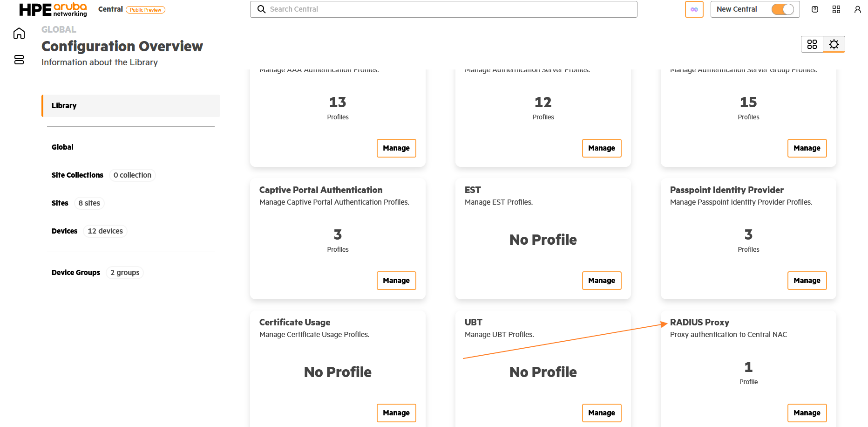
Task: Open Site Collections entry
Action: pyautogui.click(x=77, y=175)
